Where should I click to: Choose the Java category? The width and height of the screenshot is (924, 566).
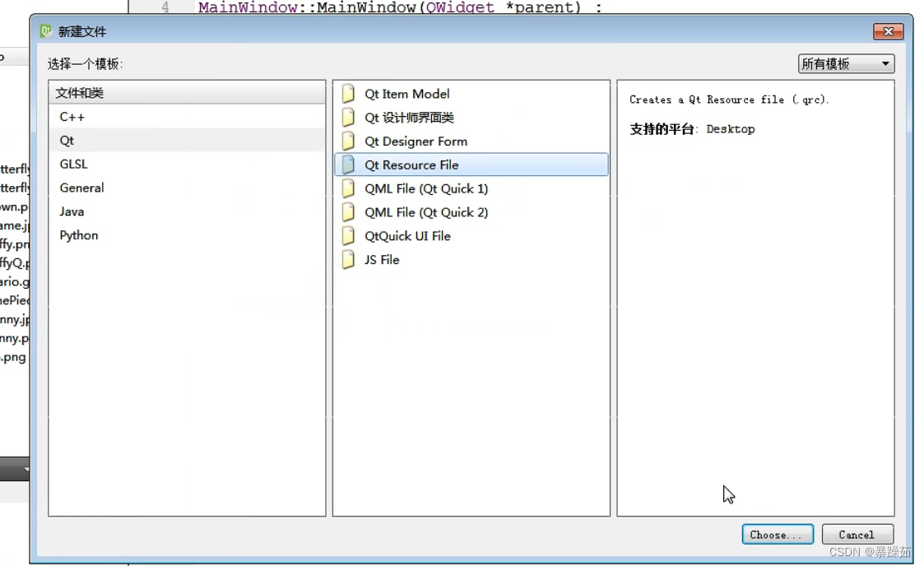[187, 211]
